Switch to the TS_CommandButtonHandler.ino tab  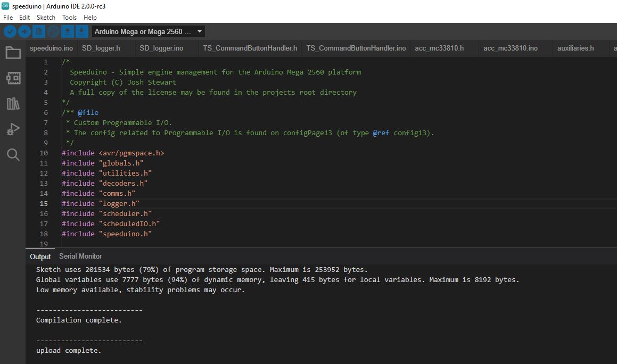(356, 48)
